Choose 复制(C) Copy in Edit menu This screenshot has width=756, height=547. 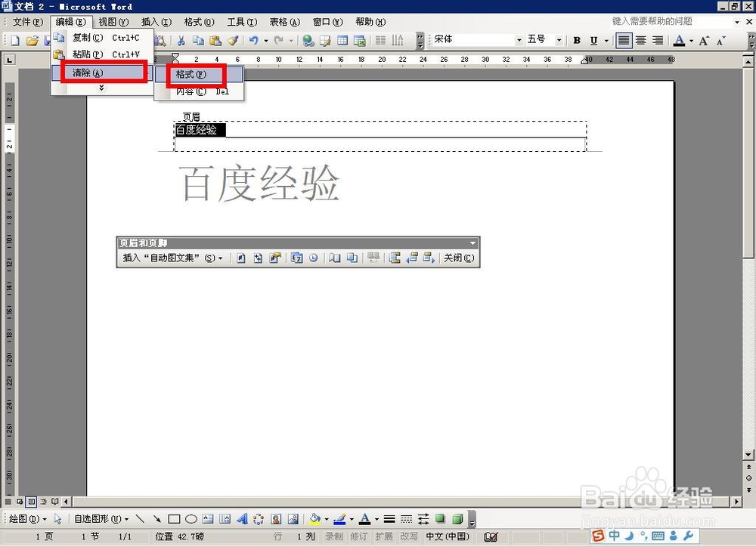[x=102, y=38]
